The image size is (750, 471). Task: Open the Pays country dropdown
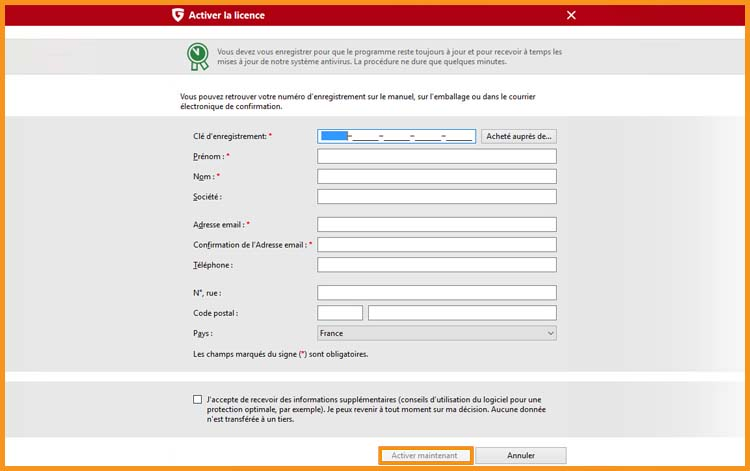437,333
